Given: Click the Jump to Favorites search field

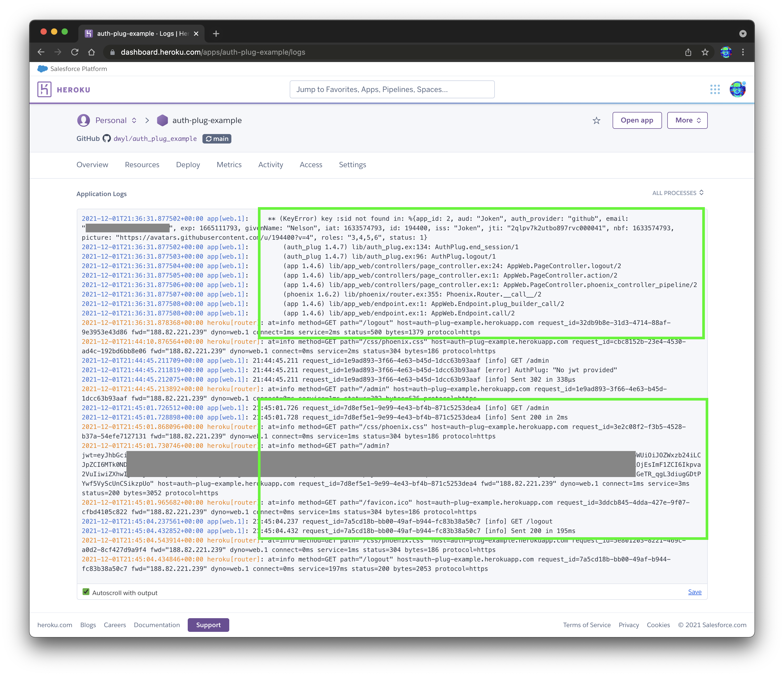Looking at the screenshot, I should click(392, 89).
